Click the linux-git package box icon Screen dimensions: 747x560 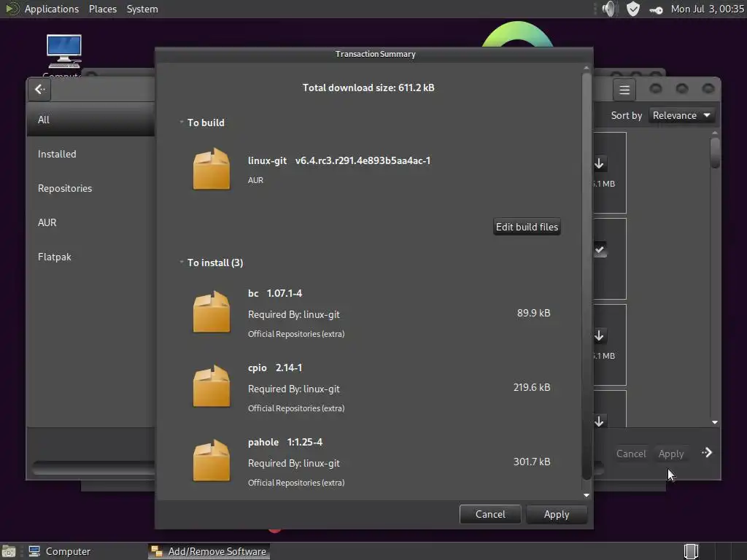click(x=211, y=169)
